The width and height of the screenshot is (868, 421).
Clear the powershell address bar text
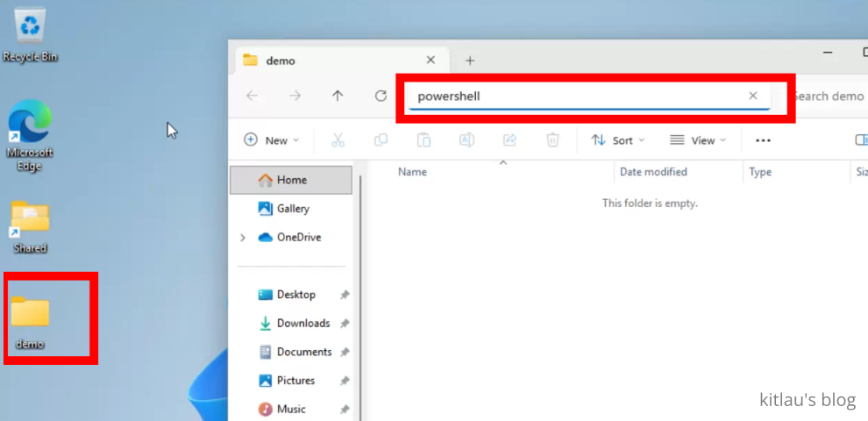[x=752, y=96]
